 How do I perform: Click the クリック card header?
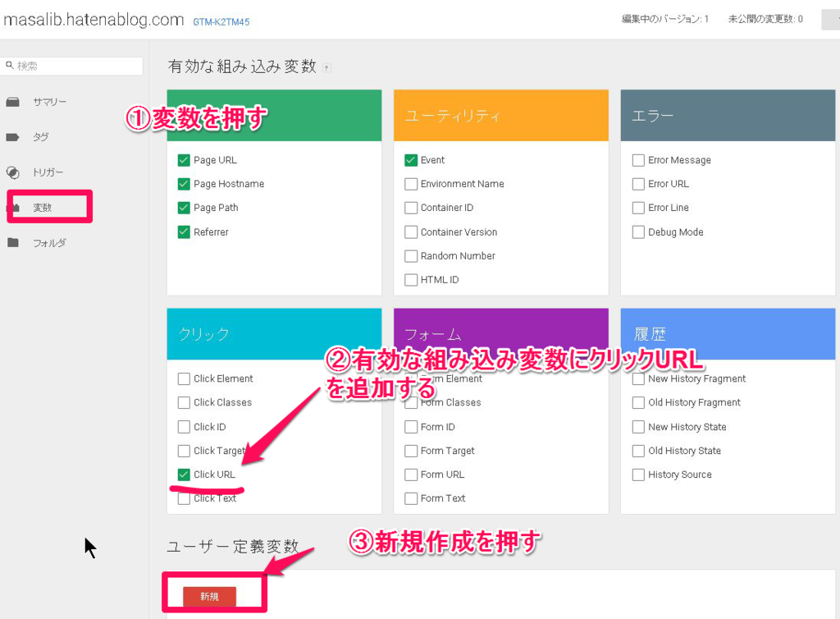tap(274, 333)
